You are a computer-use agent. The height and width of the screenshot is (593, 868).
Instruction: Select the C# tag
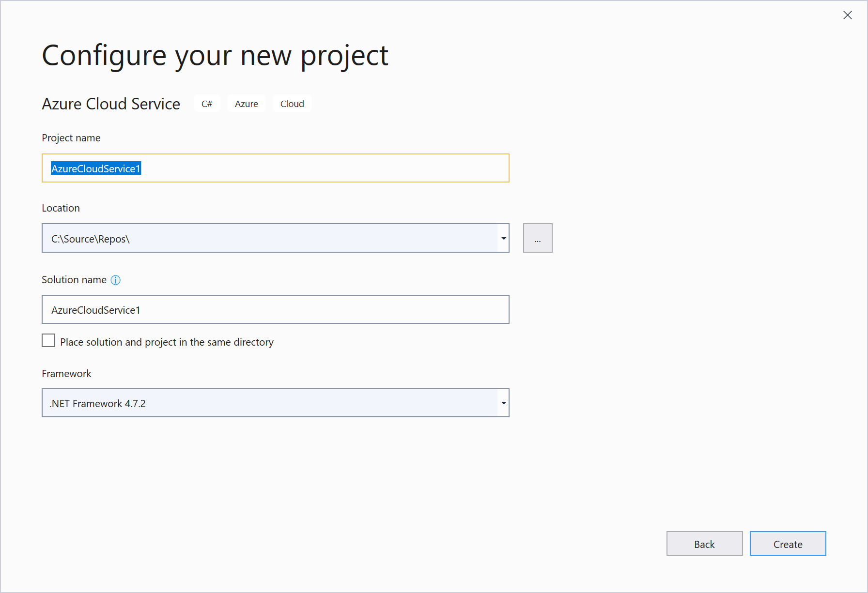207,103
